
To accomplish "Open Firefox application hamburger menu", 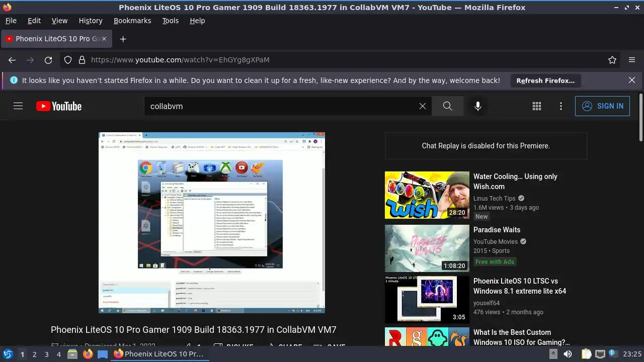I will pyautogui.click(x=632, y=60).
